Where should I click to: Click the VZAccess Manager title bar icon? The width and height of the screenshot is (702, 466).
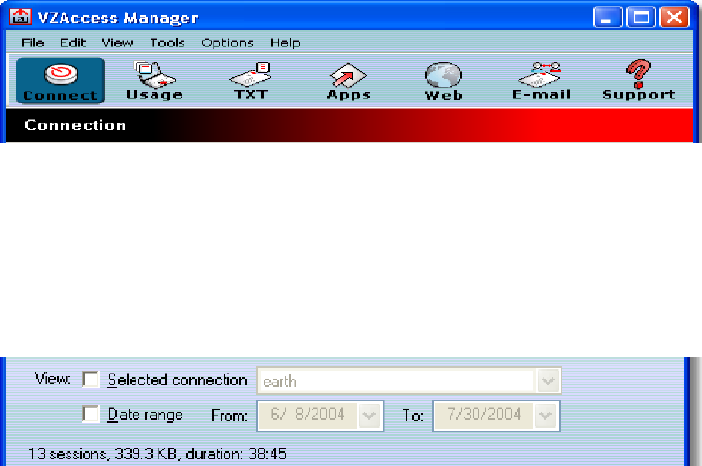click(x=20, y=17)
